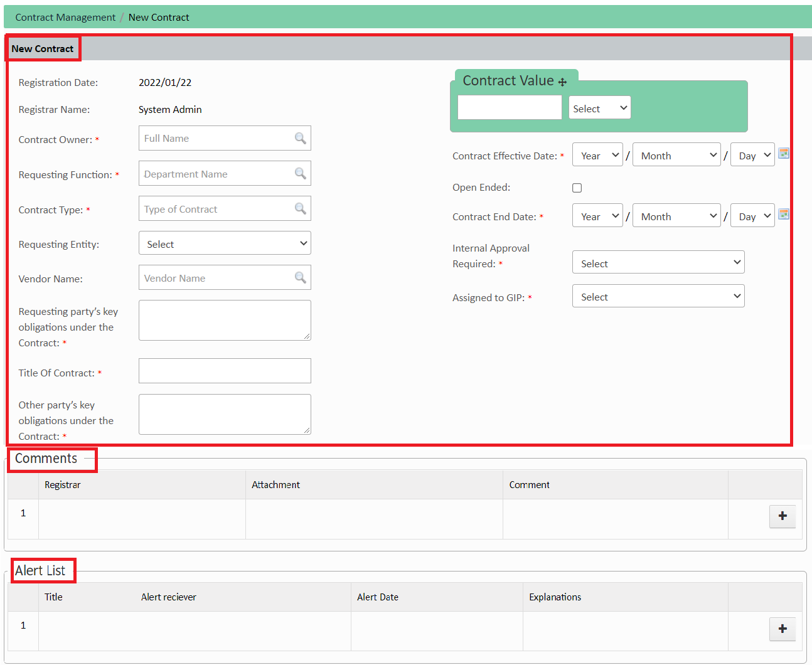Choose Month for Contract End Date
This screenshot has height=665, width=812.
(676, 215)
